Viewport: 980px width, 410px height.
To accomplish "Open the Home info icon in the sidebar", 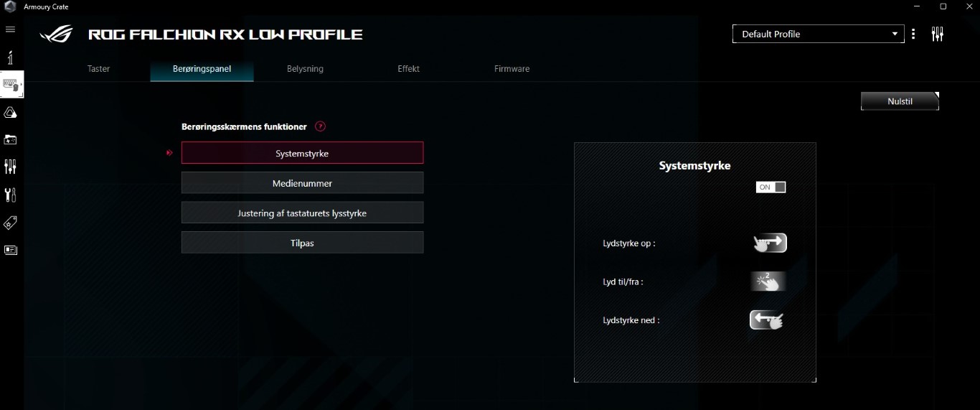I will [10, 57].
